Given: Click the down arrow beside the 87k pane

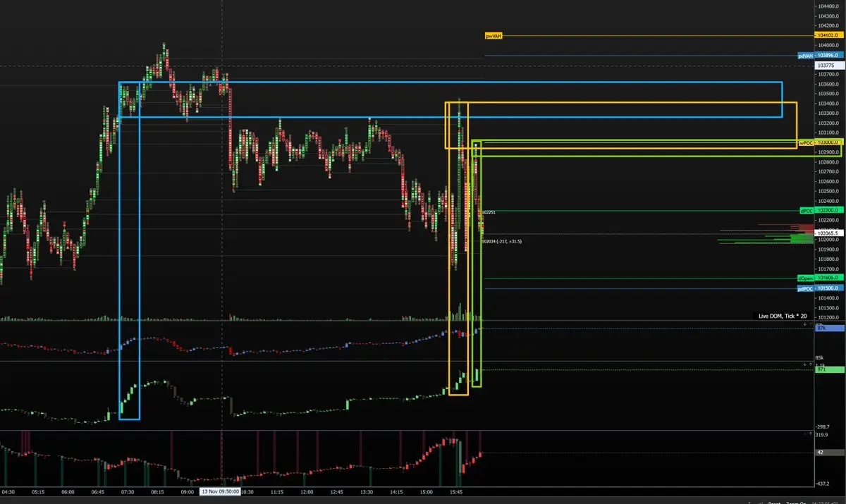Looking at the screenshot, I should pos(804,324).
